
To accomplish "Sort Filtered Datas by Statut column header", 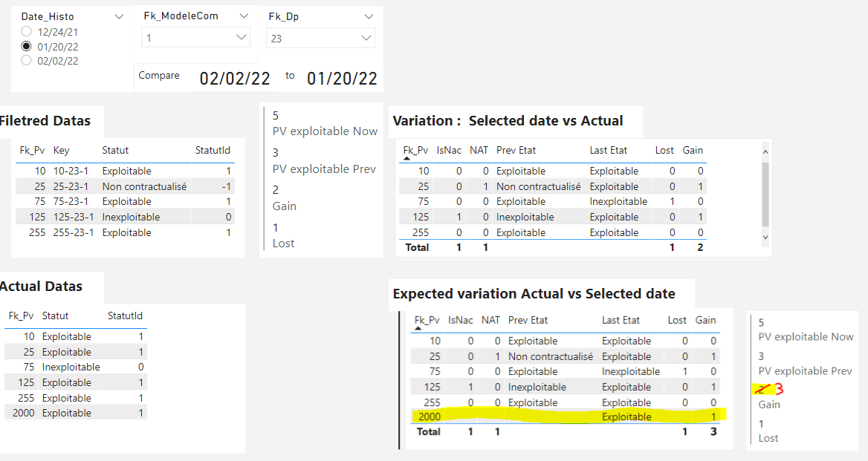I will click(x=115, y=151).
